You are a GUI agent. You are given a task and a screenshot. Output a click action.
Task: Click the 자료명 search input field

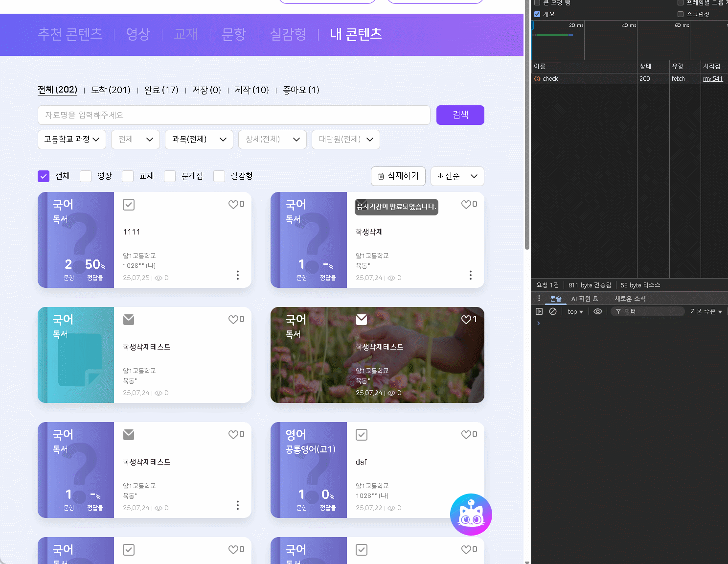coord(234,115)
